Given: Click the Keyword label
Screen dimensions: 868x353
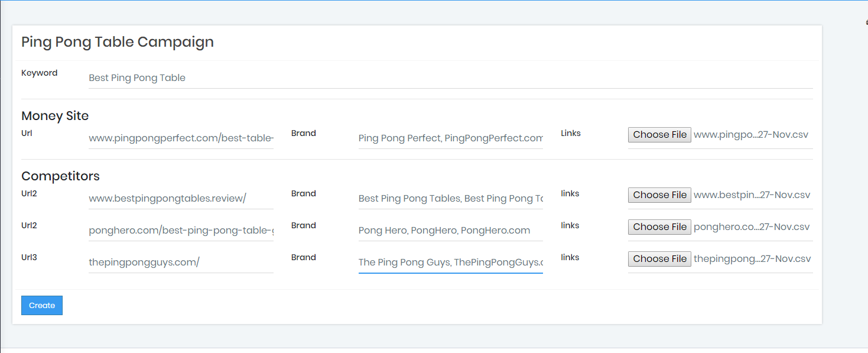Looking at the screenshot, I should pyautogui.click(x=40, y=73).
